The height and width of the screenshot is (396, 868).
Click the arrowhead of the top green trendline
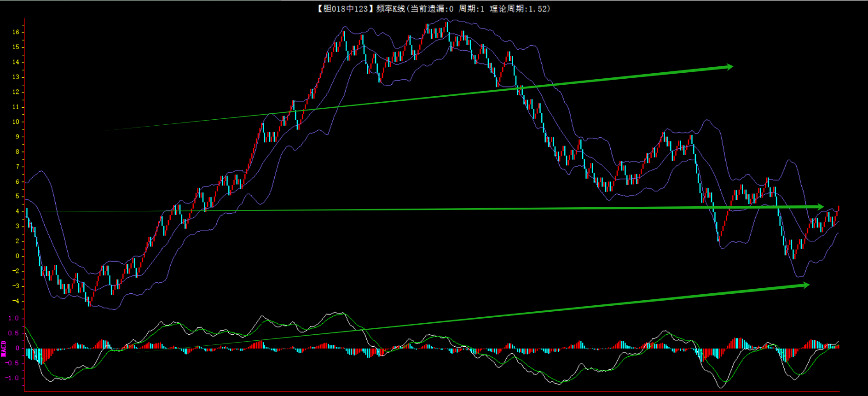pos(729,67)
